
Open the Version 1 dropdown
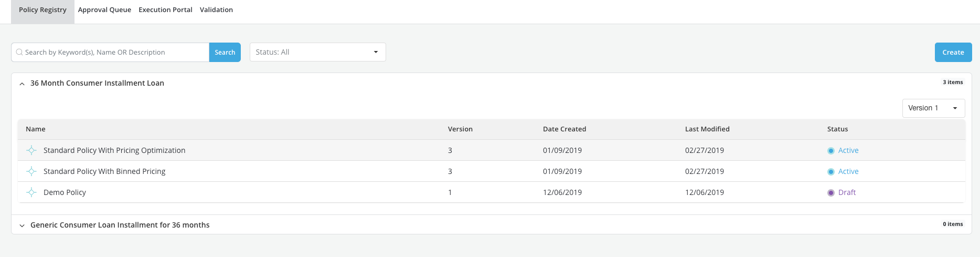933,108
